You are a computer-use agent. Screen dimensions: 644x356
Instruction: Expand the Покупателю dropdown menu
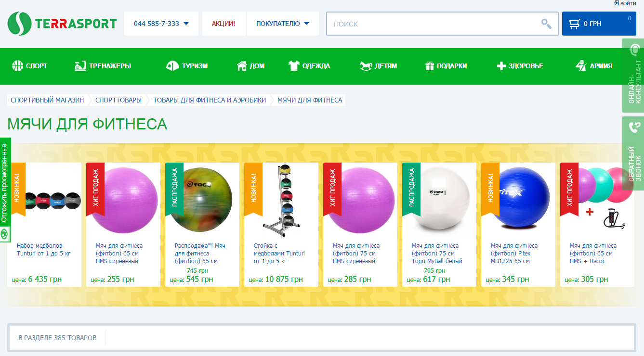tap(282, 24)
